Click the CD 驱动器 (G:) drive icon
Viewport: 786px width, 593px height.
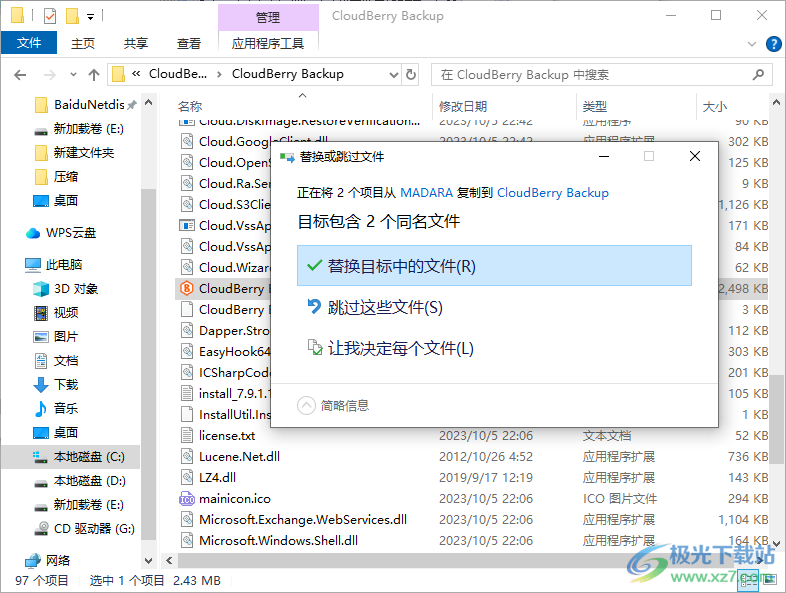(x=41, y=529)
